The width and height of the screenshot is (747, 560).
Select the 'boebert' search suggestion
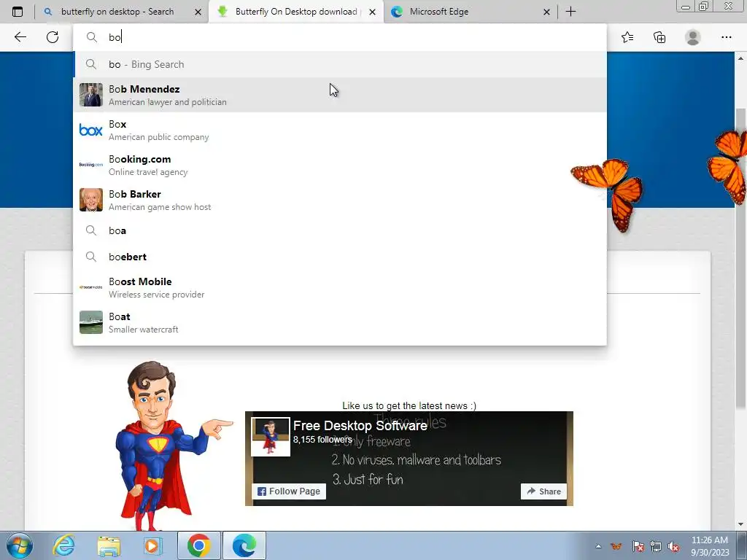point(340,257)
